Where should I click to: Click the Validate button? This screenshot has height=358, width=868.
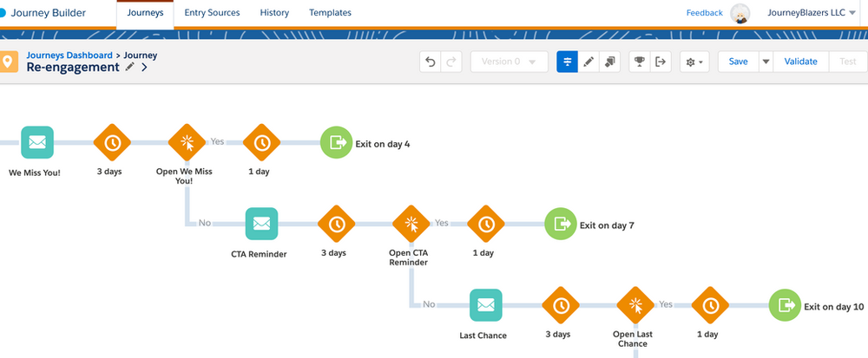pyautogui.click(x=800, y=62)
